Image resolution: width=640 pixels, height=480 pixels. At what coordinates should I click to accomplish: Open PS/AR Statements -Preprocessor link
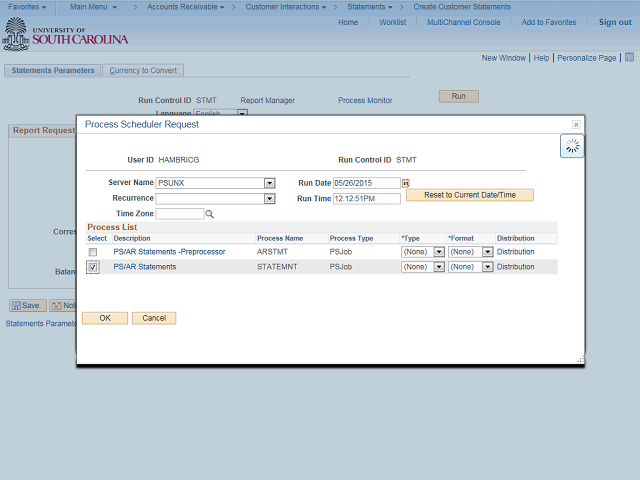click(x=169, y=252)
